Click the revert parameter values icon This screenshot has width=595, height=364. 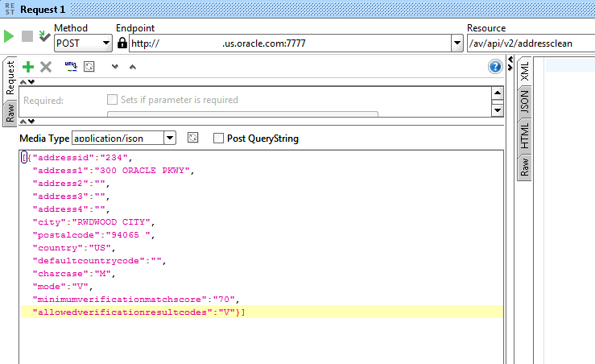(x=89, y=67)
